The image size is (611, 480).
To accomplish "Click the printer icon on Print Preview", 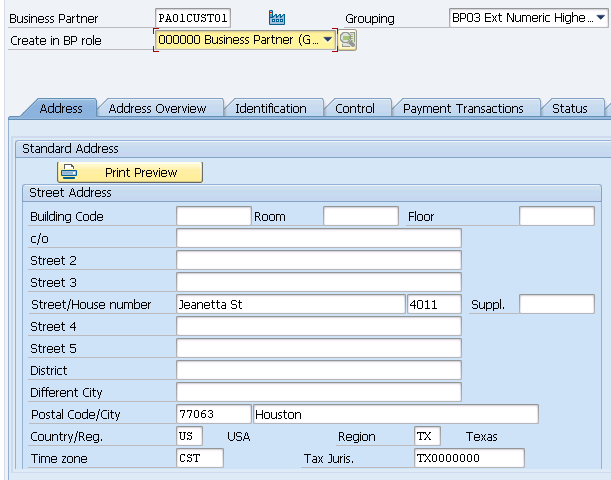I will (x=72, y=172).
